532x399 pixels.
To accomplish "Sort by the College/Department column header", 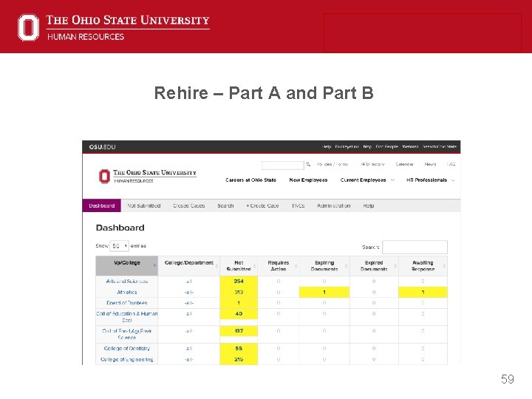I will coord(189,266).
